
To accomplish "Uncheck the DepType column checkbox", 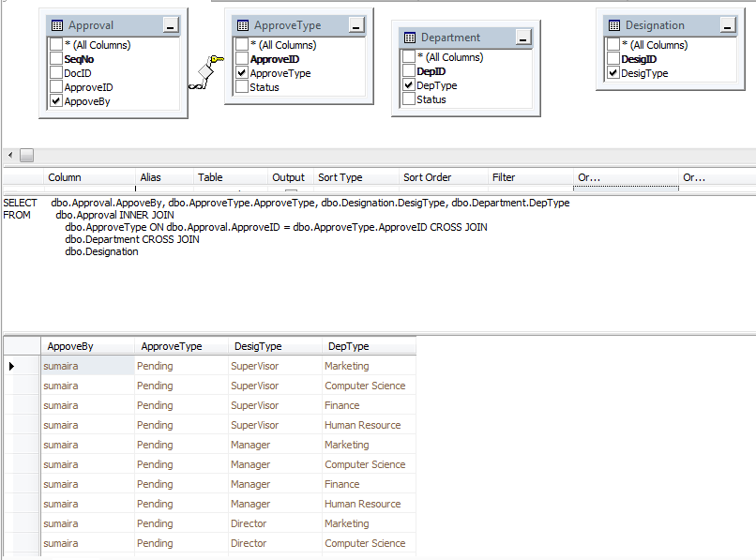I will [x=409, y=85].
